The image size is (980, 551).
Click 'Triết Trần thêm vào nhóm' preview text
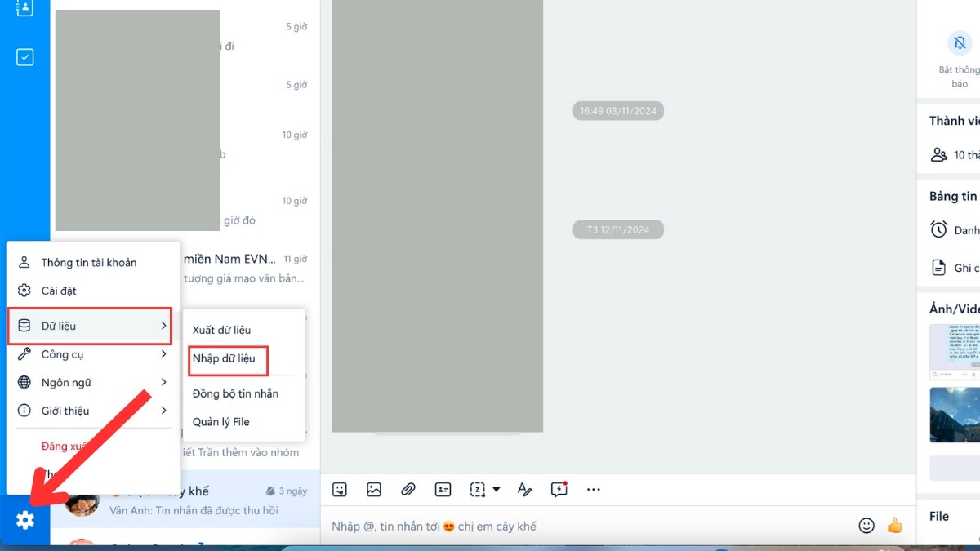[x=240, y=452]
